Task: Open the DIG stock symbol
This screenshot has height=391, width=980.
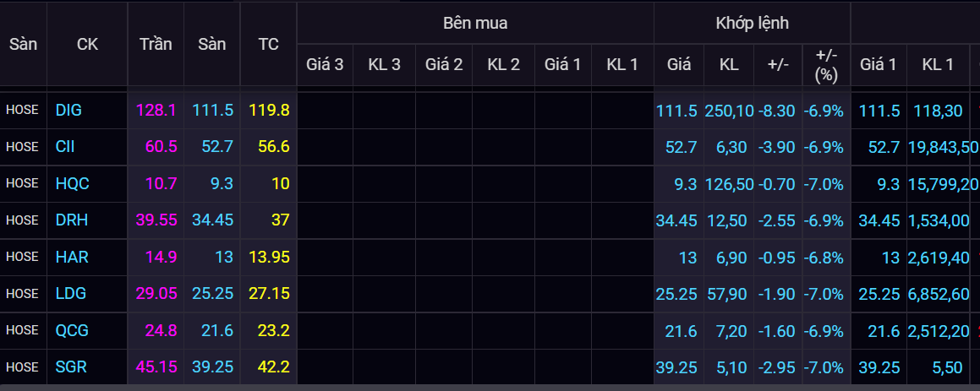Action: tap(68, 110)
